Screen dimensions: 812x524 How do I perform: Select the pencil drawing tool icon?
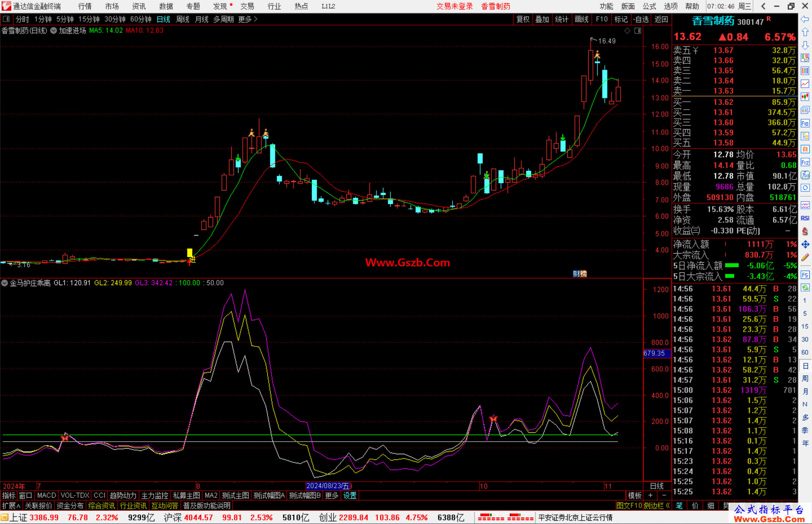coord(805,258)
